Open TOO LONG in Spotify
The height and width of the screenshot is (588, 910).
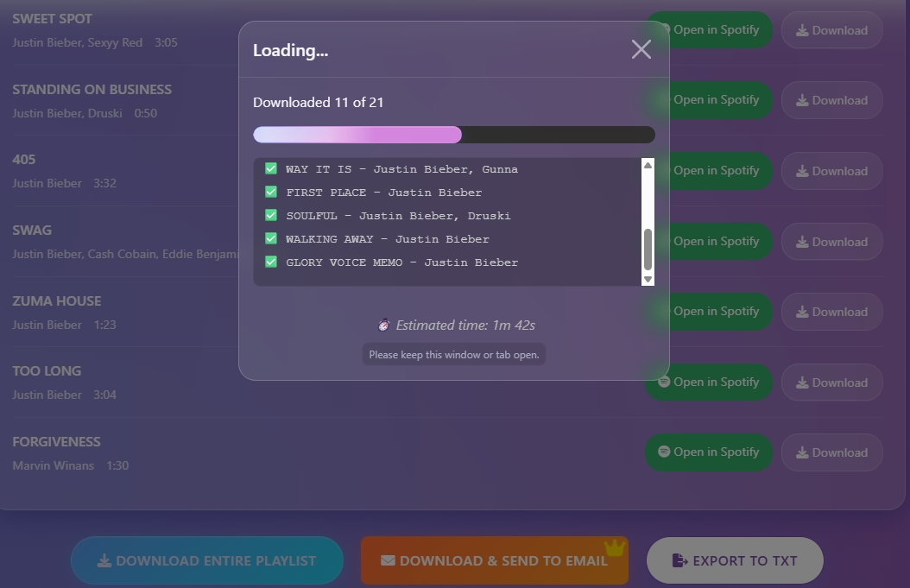[x=708, y=382]
